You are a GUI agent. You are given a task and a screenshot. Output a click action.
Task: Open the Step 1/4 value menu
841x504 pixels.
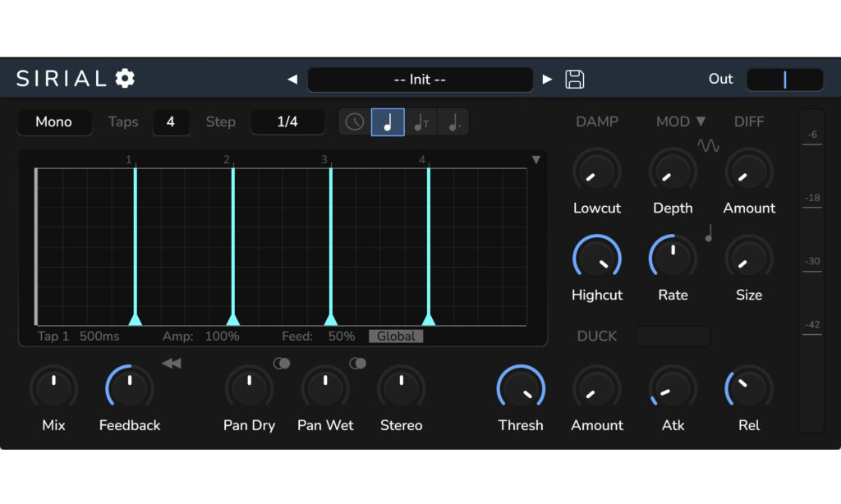pyautogui.click(x=287, y=122)
